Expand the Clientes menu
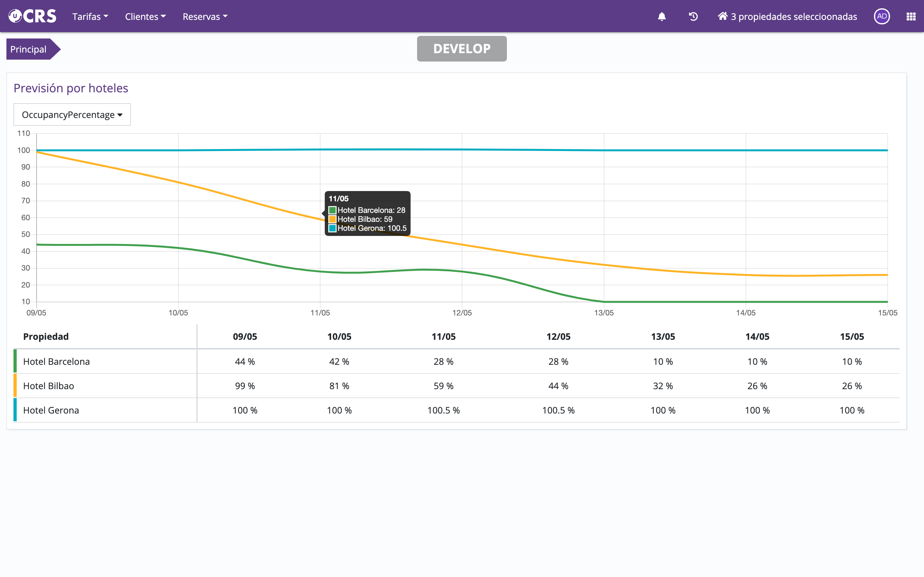Screen dimensions: 924x577 pos(145,16)
